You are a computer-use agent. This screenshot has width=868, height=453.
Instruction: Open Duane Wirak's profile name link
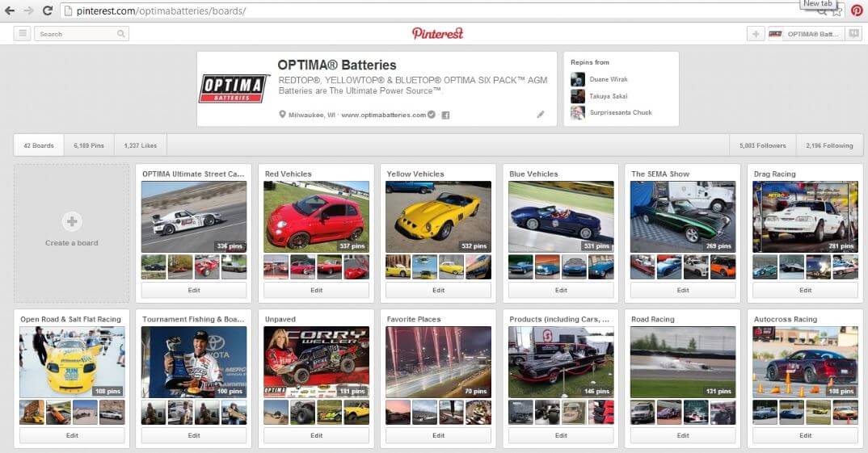pos(609,79)
